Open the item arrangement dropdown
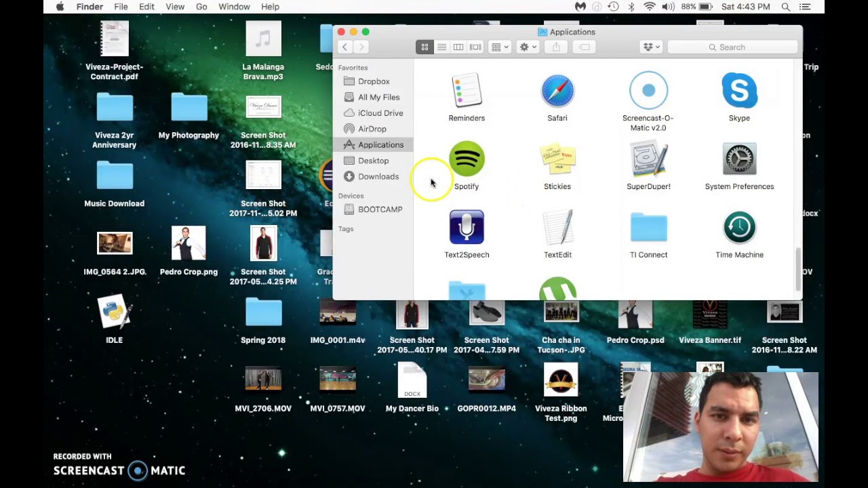This screenshot has height=488, width=868. pos(500,47)
